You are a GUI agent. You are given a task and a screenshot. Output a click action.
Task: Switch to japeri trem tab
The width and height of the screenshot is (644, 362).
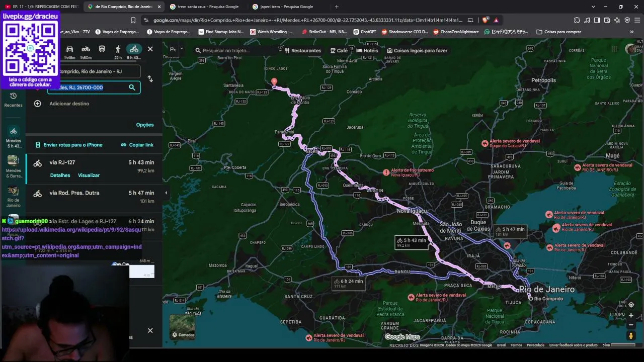pyautogui.click(x=289, y=7)
